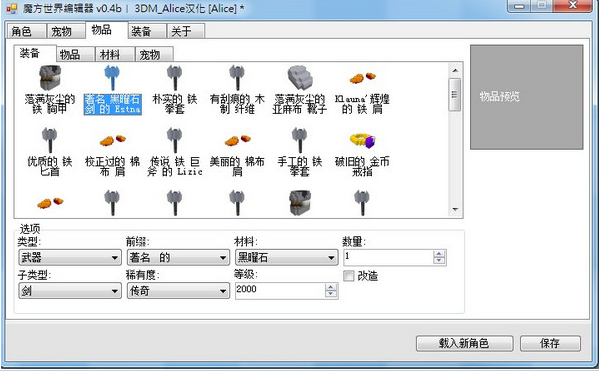Select the blue 著名 黑曜石 剑 的 Estna item
Viewport: 599px width, 371px height.
(112, 90)
